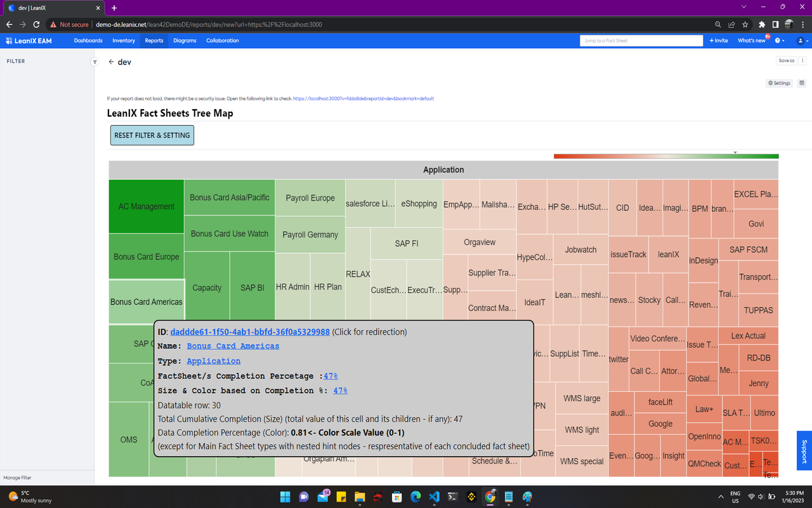
Task: Click the Save as button
Action: coord(787,61)
